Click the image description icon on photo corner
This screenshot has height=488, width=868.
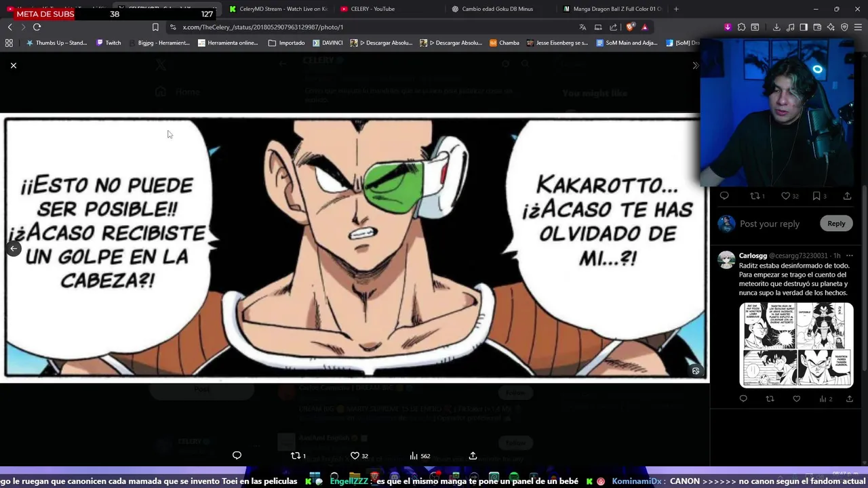[x=696, y=371]
